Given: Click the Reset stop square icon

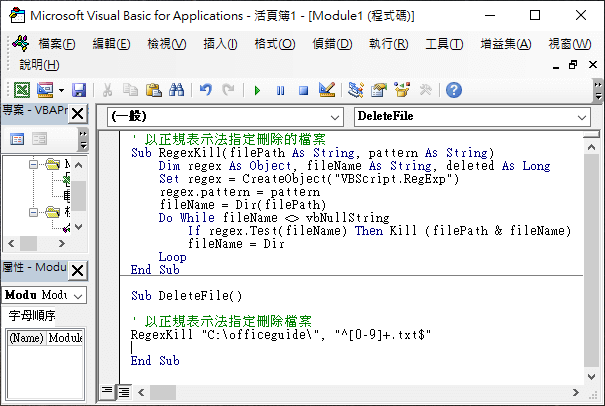Looking at the screenshot, I should 304,91.
